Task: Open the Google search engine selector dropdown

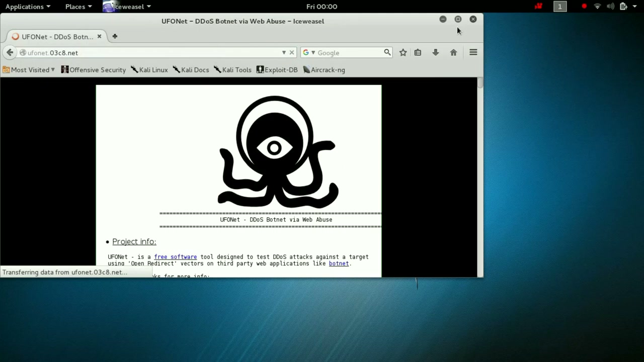Action: click(x=308, y=52)
